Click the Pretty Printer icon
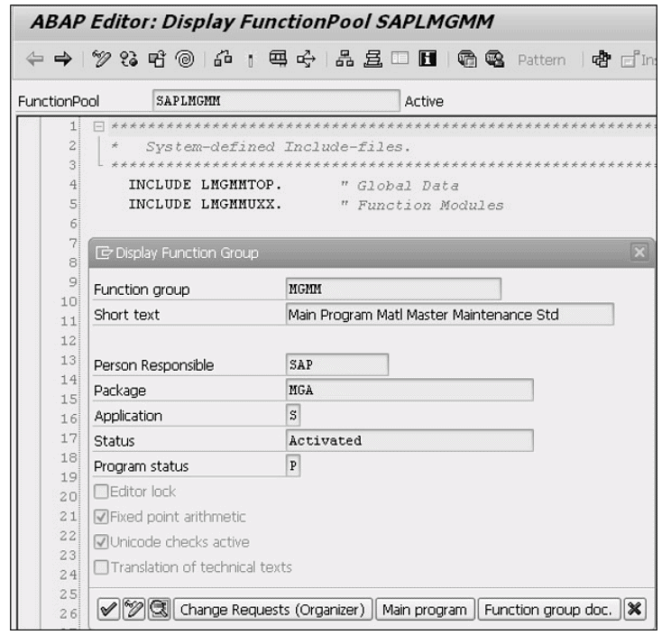 (602, 60)
